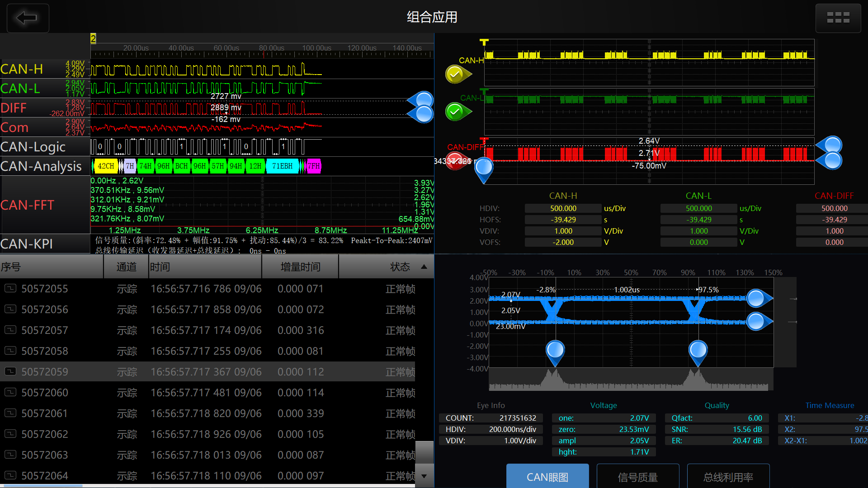
Task: Click the yellow marker 2 on timeline
Action: [93, 38]
